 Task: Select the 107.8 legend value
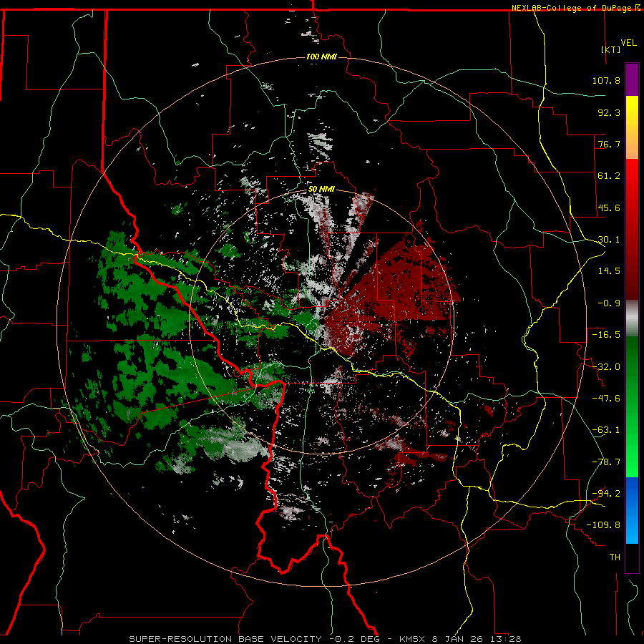click(x=606, y=80)
